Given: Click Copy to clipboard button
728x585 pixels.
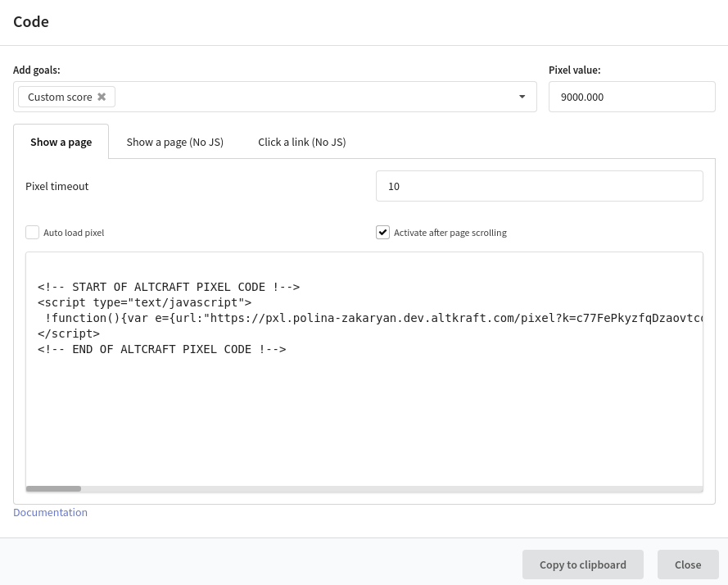Looking at the screenshot, I should coord(583,565).
